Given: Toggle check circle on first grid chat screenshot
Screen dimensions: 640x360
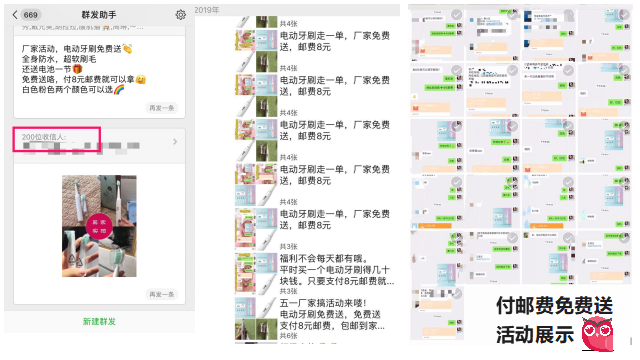Looking at the screenshot, I should pos(456,15).
